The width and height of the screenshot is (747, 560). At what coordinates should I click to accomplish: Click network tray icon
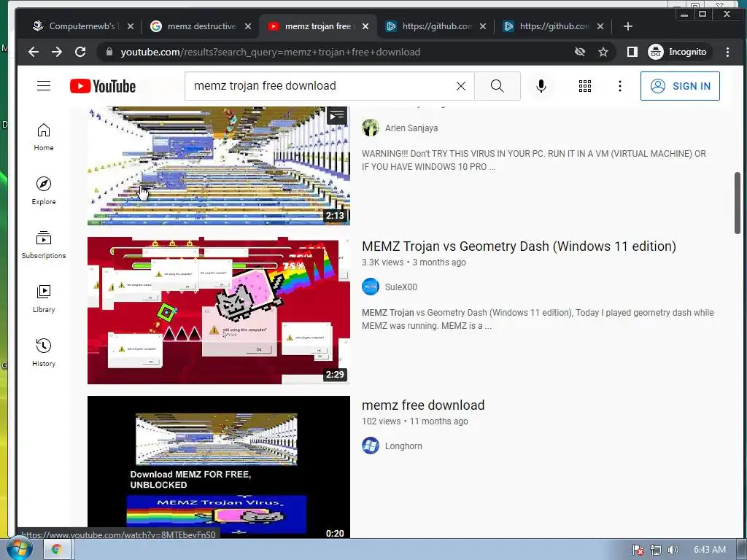pyautogui.click(x=656, y=550)
